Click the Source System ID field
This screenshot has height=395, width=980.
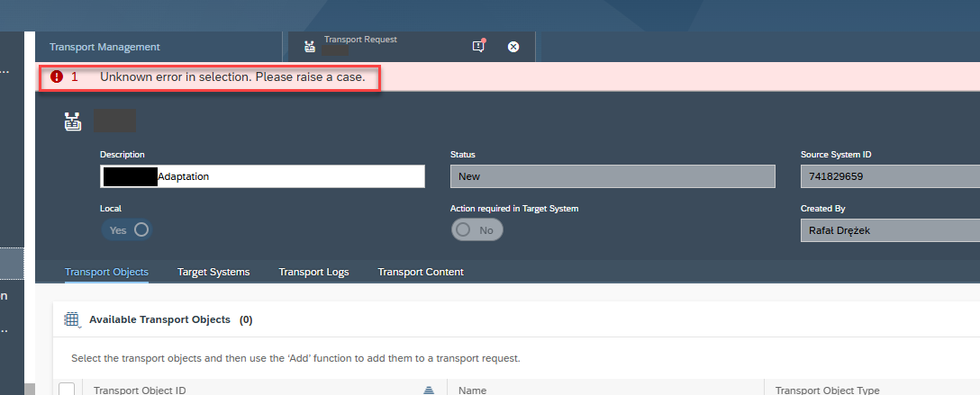[890, 176]
